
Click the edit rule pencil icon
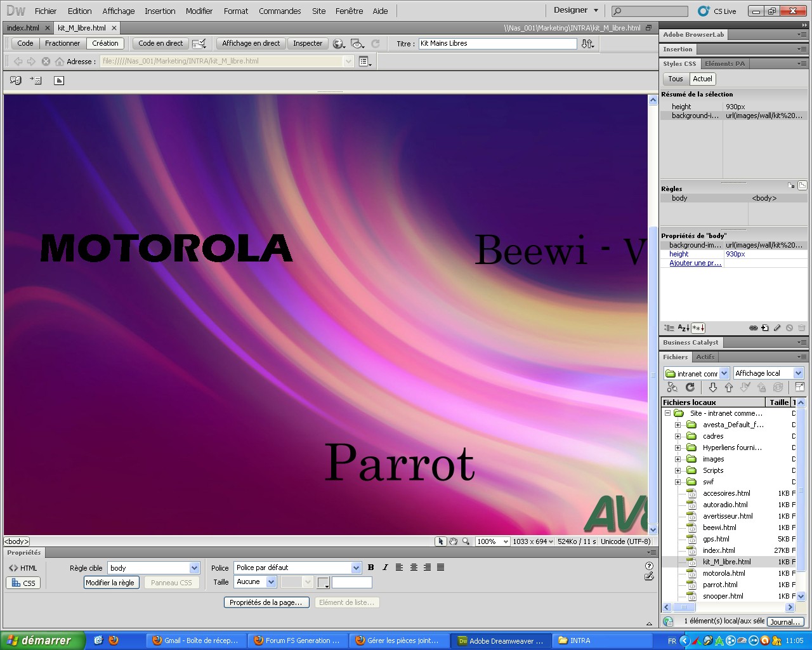point(777,328)
